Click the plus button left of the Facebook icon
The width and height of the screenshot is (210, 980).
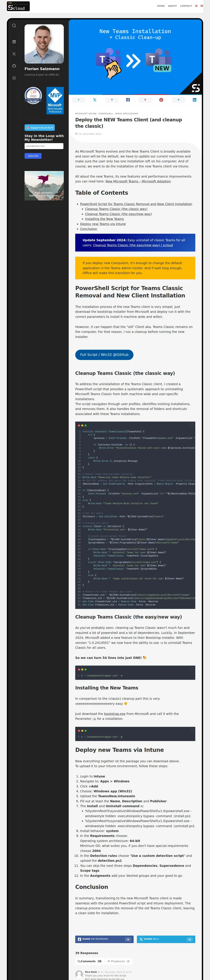[112, 100]
